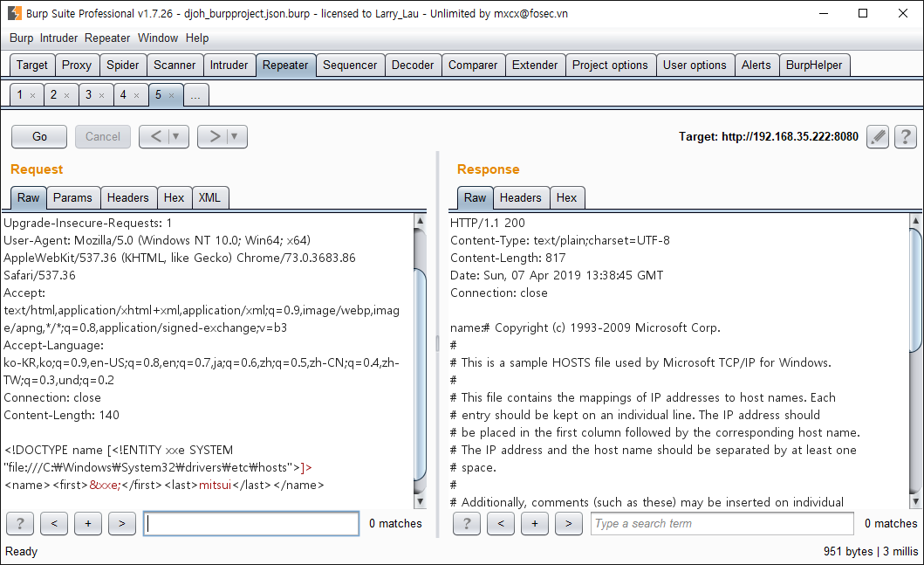
Task: Select the request Headers tab
Action: [128, 197]
